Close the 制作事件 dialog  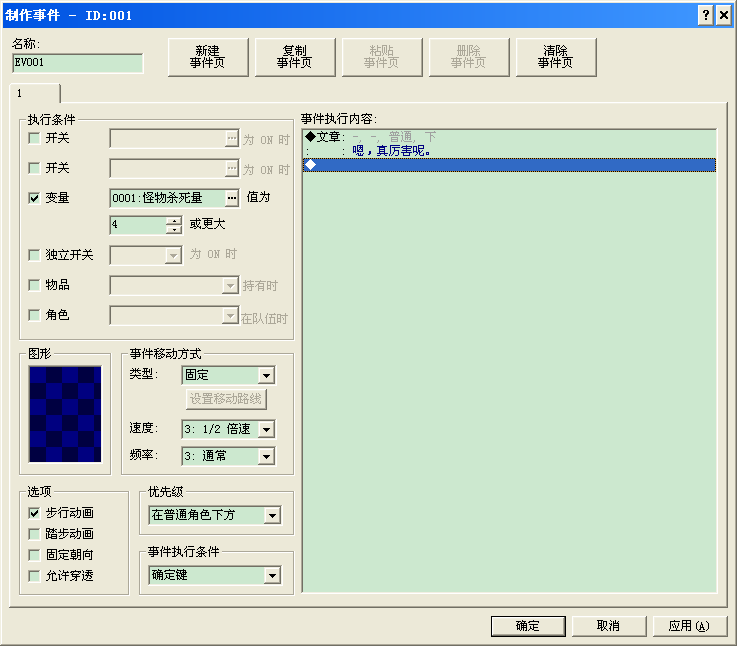(723, 16)
